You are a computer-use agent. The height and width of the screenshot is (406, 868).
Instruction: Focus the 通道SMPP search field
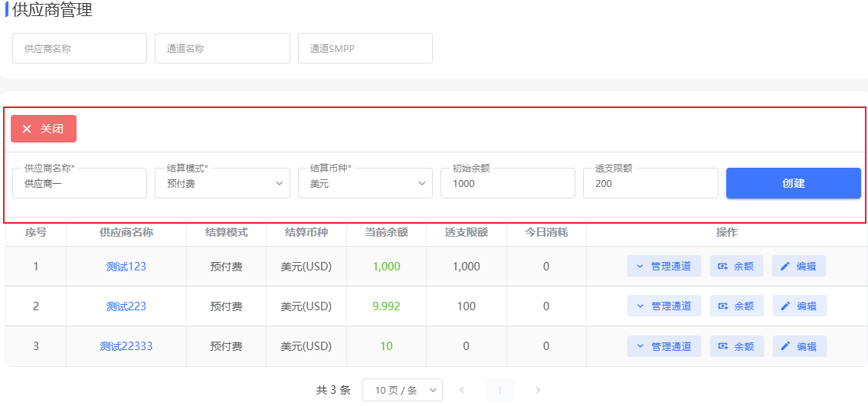click(x=365, y=48)
